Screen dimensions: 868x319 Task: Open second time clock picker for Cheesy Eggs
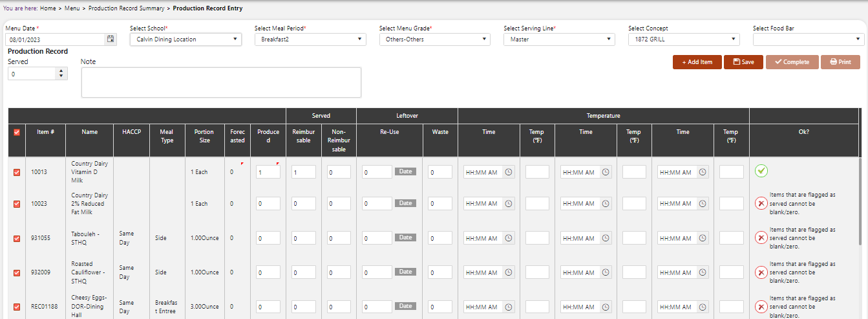tap(606, 307)
